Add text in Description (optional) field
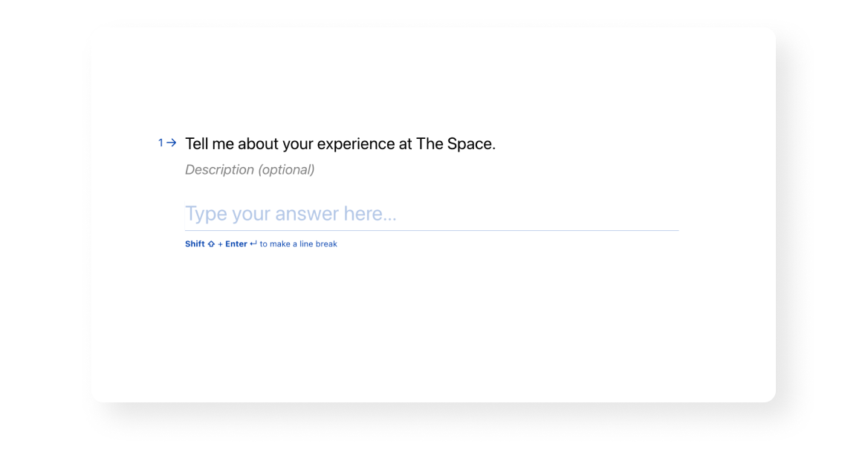The height and width of the screenshot is (464, 868). pyautogui.click(x=250, y=170)
